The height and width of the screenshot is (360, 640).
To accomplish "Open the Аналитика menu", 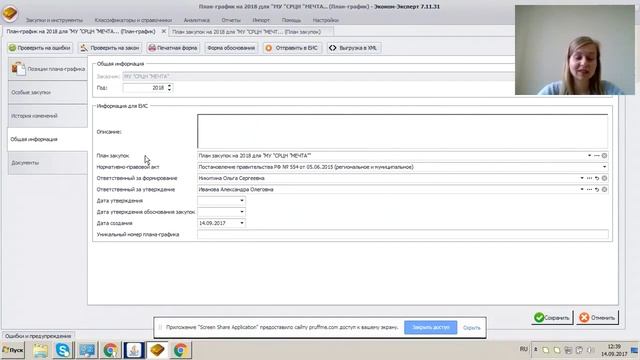I will 196,20.
